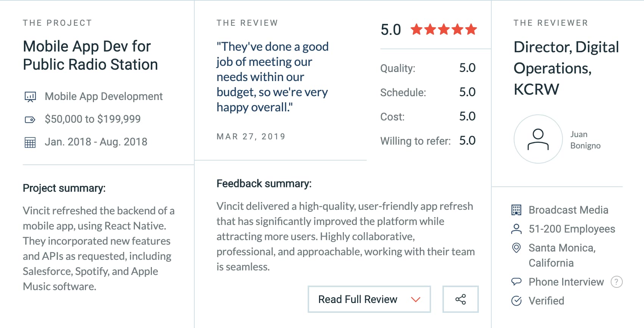
Task: Click the employees person icon
Action: coord(516,229)
